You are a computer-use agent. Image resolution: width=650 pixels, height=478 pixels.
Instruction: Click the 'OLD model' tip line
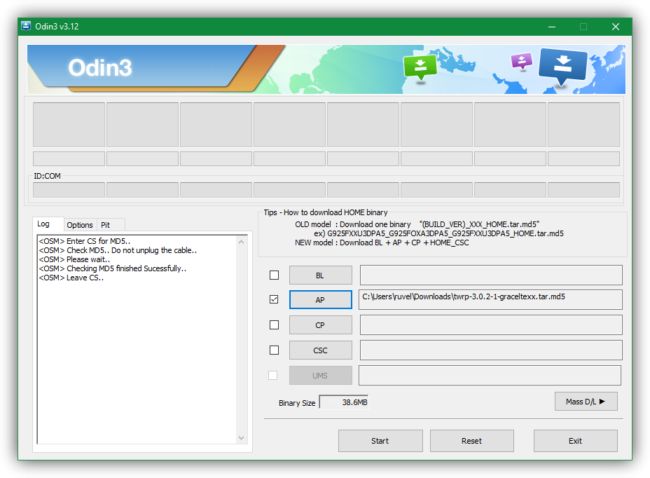(x=417, y=224)
